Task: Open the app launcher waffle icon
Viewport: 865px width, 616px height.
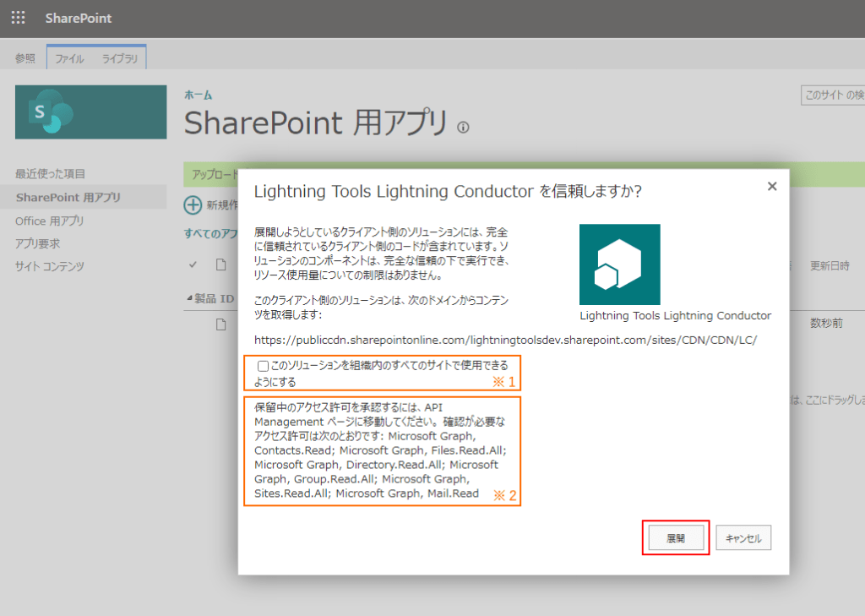Action: pos(18,18)
